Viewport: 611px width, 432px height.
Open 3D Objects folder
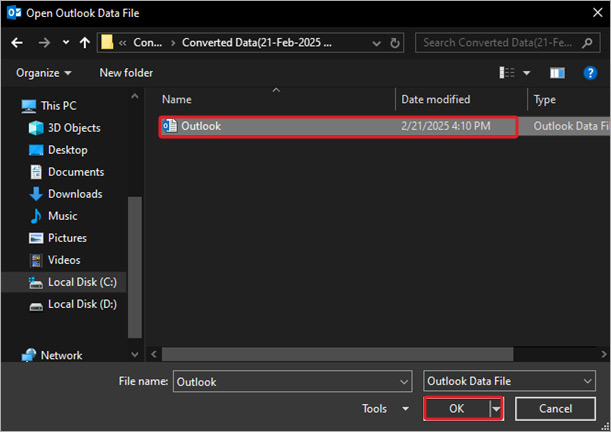coord(75,128)
